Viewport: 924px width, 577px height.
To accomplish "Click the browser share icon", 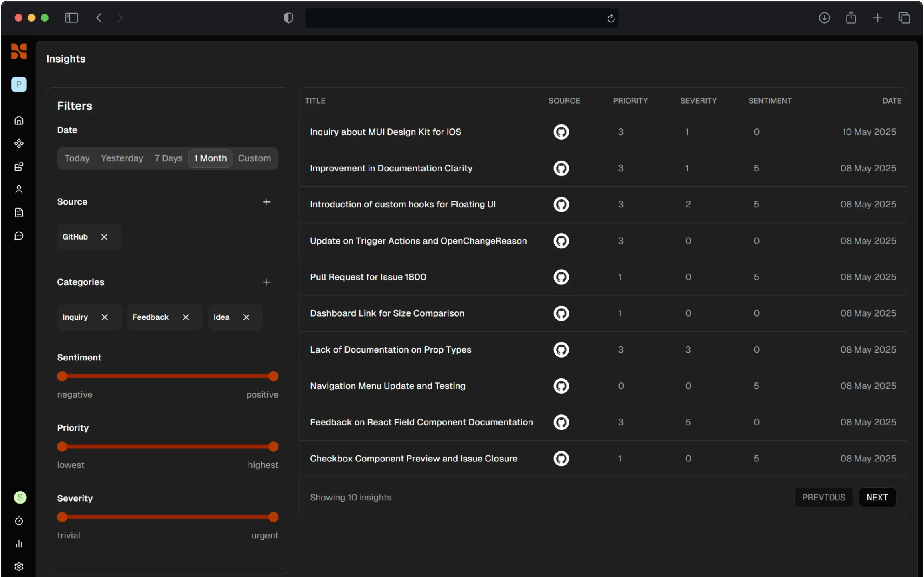I will click(851, 18).
